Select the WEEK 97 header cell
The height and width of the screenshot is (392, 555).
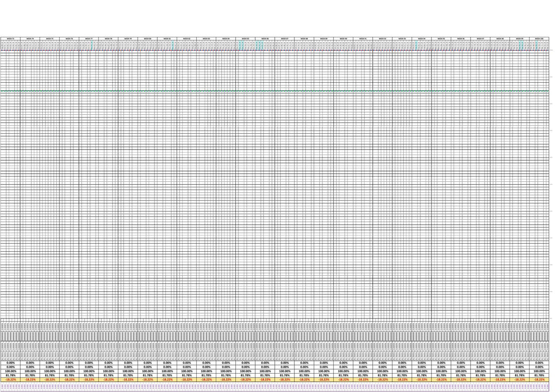[x=480, y=38]
